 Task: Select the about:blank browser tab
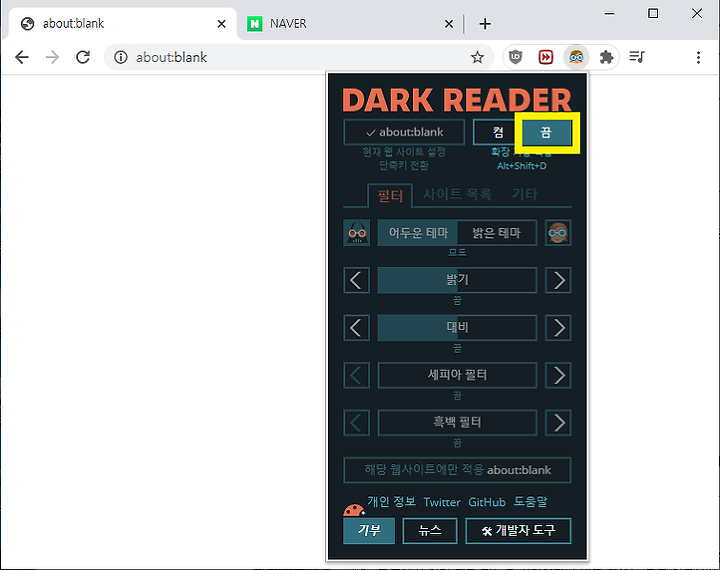(122, 23)
